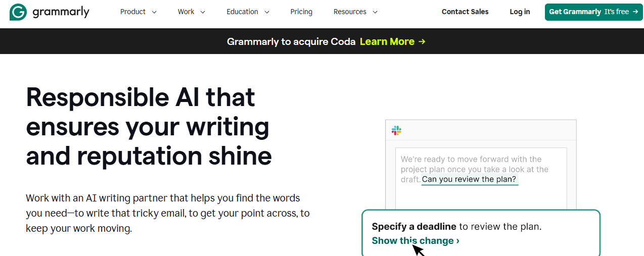Click the arrow in the Get Grammarly button
Screen dimensions: 644x256
(x=635, y=12)
